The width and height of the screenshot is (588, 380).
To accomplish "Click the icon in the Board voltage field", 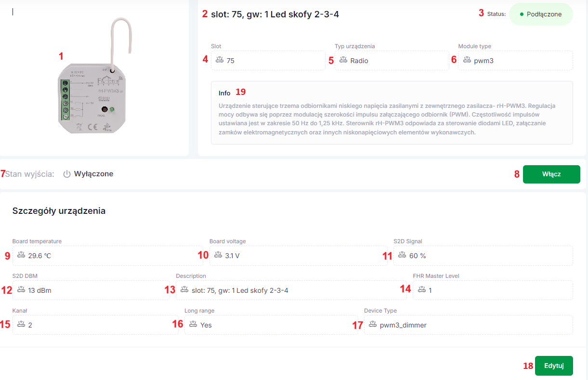I will tap(218, 255).
